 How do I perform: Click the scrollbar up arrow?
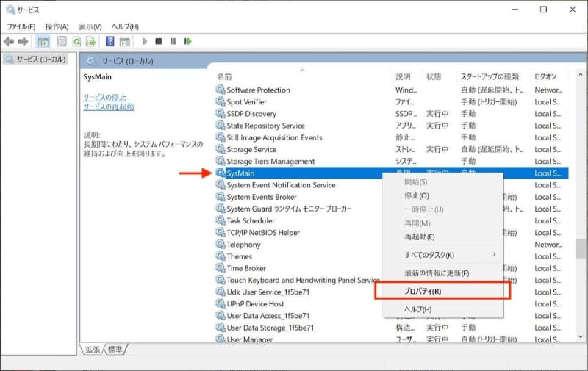pos(580,75)
